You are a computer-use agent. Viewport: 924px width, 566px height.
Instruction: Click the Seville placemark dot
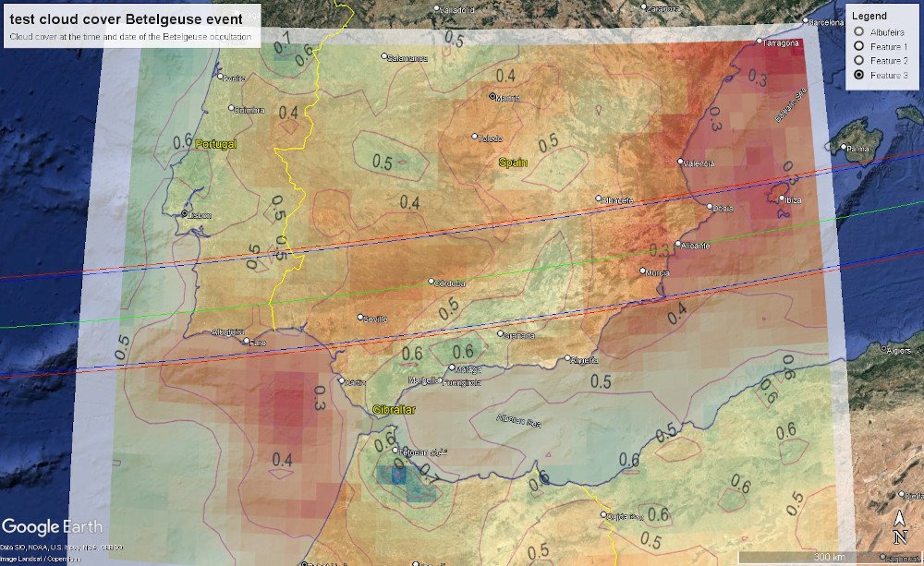(x=361, y=318)
